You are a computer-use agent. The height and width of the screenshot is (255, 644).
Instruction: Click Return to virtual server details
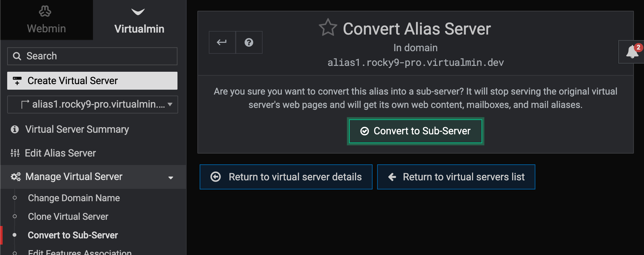[286, 177]
